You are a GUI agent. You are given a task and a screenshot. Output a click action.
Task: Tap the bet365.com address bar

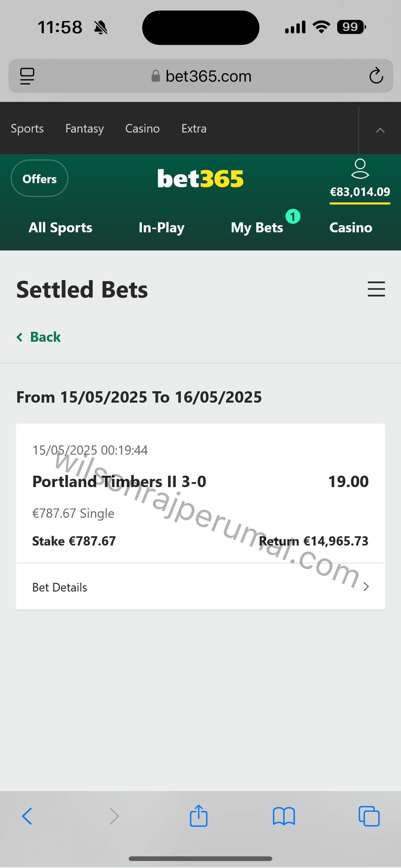pos(201,76)
